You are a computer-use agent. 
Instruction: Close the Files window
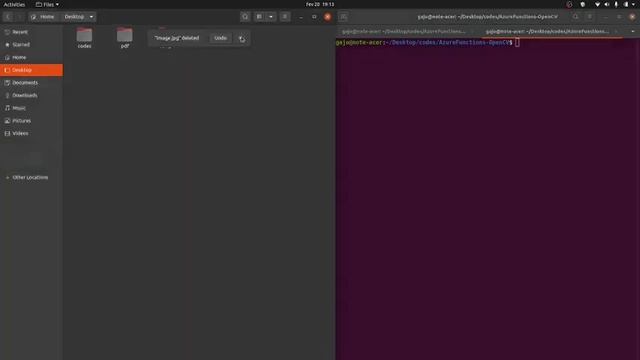click(327, 17)
